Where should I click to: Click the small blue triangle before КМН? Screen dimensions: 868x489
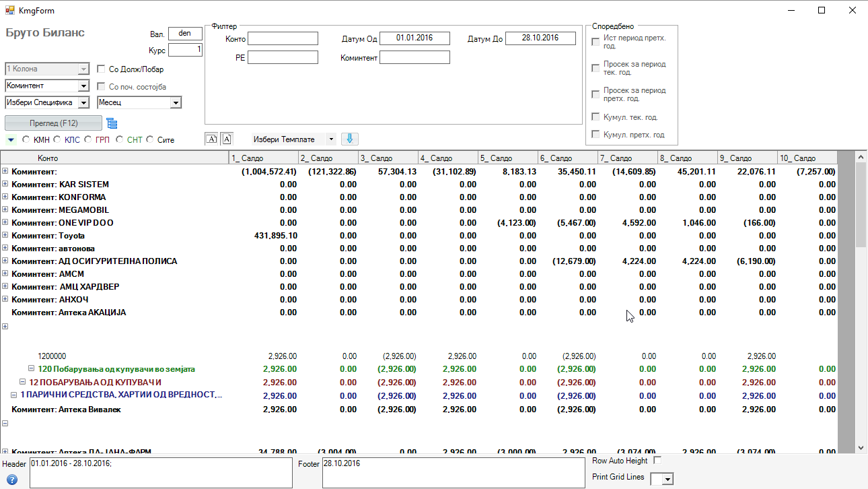pos(11,140)
